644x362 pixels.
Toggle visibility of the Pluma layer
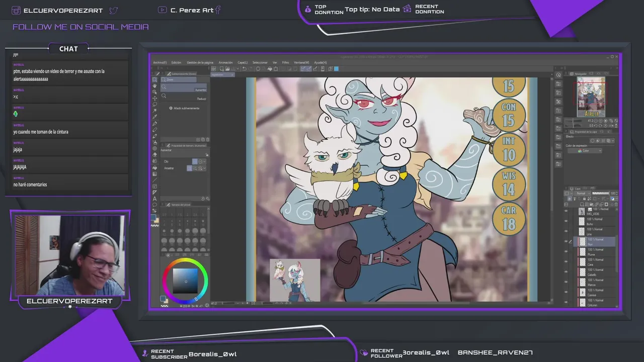coord(566,252)
